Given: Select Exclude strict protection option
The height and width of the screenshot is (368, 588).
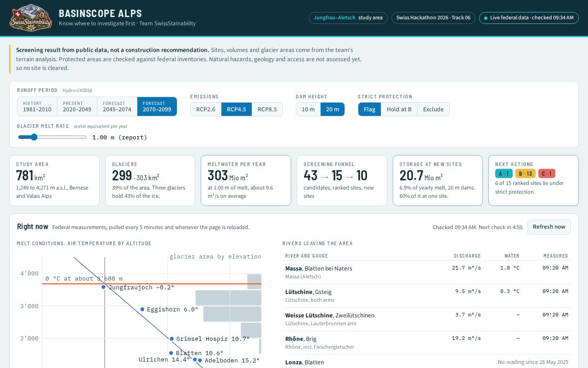Looking at the screenshot, I should (433, 109).
